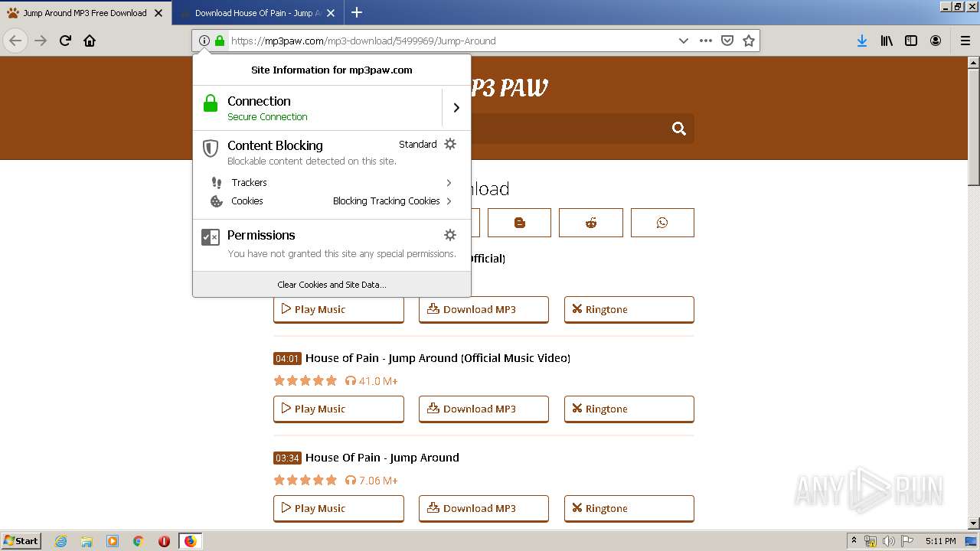This screenshot has width=980, height=551.
Task: Close the Jump Around MP3 tab
Action: pyautogui.click(x=158, y=13)
